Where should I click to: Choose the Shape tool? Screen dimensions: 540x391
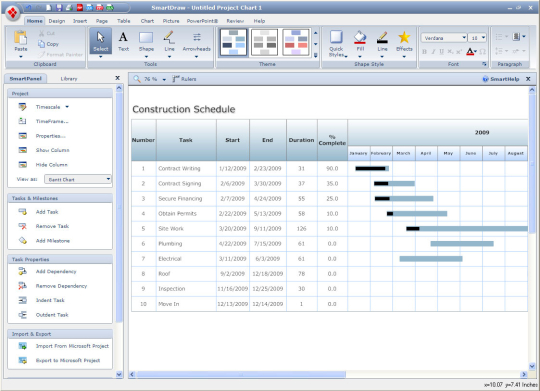[x=146, y=41]
